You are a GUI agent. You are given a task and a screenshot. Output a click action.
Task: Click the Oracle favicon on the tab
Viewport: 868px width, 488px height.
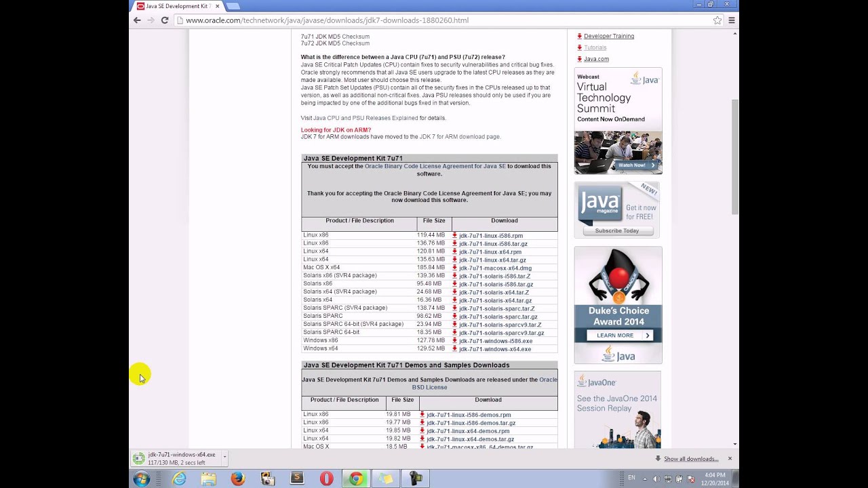(x=140, y=6)
